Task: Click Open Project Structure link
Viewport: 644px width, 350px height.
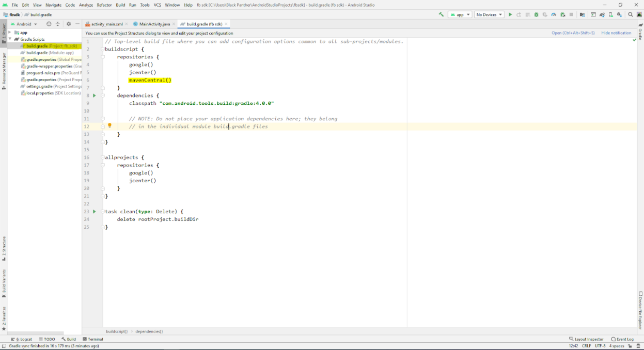Action: [573, 33]
